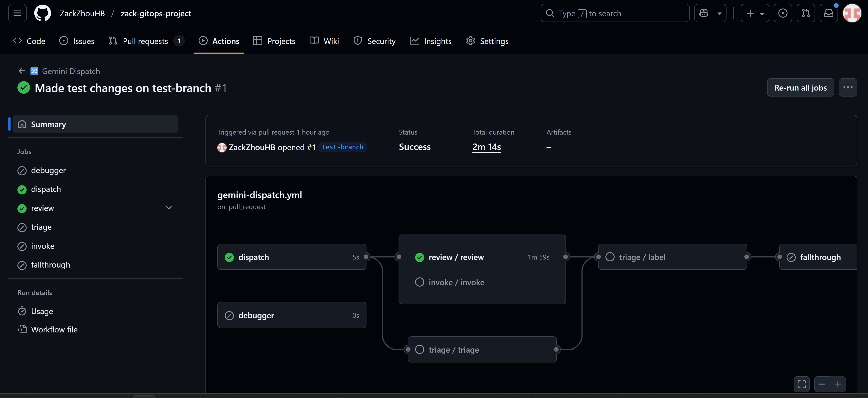This screenshot has width=868, height=398.
Task: Open the notifications inbox
Action: point(829,13)
